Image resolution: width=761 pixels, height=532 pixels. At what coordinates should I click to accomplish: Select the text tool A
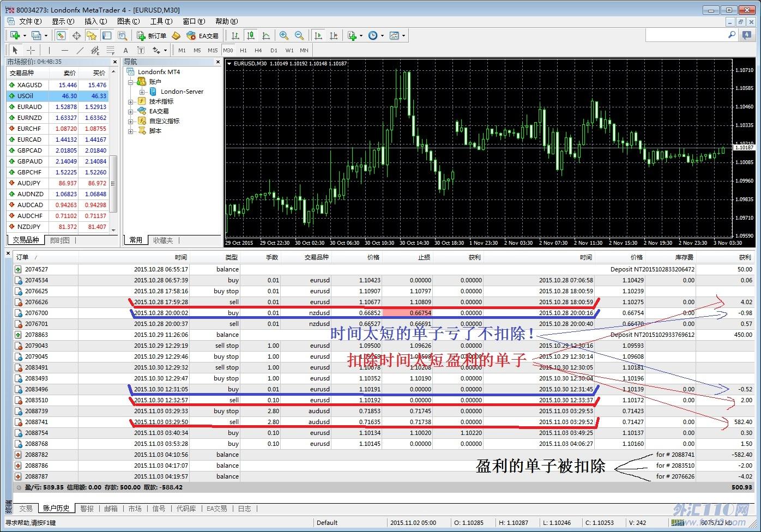[x=125, y=50]
